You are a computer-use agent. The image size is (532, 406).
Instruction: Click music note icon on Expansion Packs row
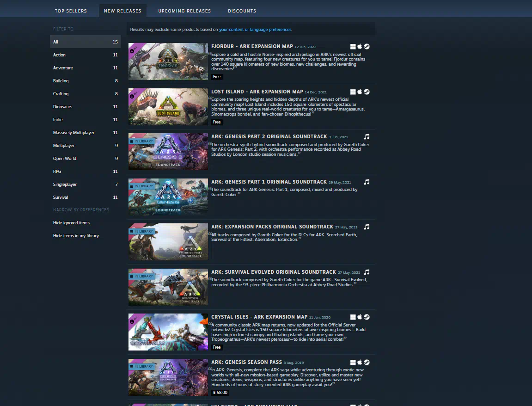[367, 227]
